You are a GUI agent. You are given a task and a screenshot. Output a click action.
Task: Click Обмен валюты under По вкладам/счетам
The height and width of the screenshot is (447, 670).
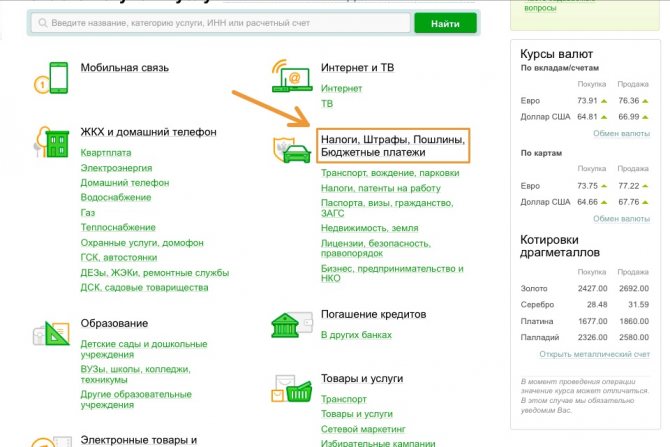pos(621,134)
